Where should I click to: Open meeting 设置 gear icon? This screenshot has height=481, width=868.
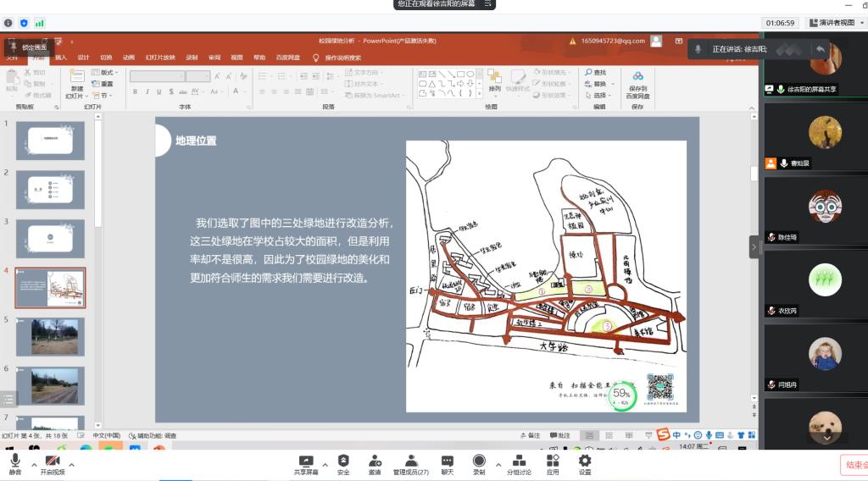(x=585, y=461)
